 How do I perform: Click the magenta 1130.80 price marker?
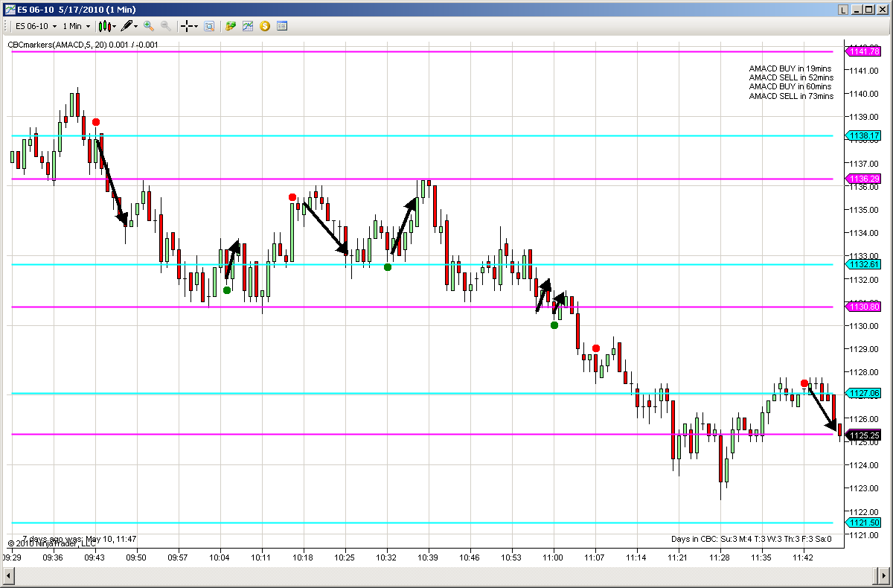[864, 307]
